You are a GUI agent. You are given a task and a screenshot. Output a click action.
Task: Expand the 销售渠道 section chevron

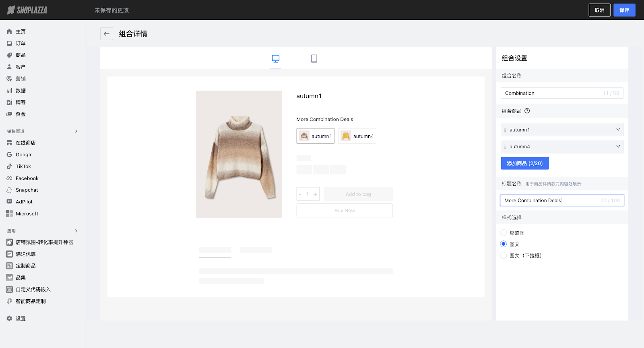tap(76, 131)
